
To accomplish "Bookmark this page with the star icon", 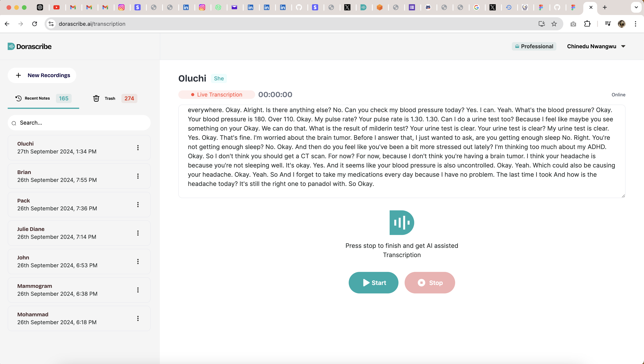I will tap(554, 24).
